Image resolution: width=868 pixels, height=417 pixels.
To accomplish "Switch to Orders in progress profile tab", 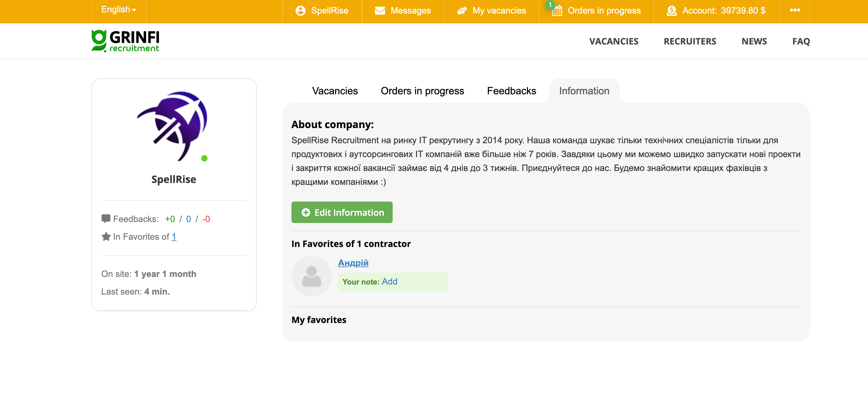I will [422, 91].
